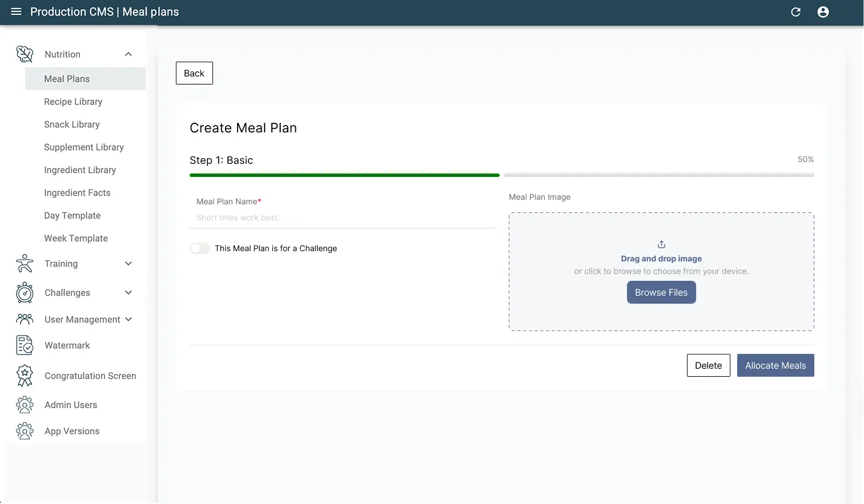The width and height of the screenshot is (864, 504).
Task: Click the Congratulation Screen badge icon
Action: (25, 376)
